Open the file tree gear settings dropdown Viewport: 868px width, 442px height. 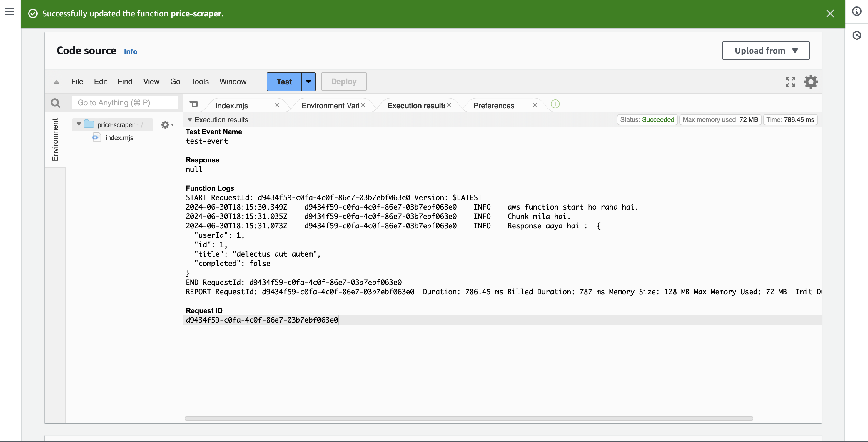coord(167,125)
